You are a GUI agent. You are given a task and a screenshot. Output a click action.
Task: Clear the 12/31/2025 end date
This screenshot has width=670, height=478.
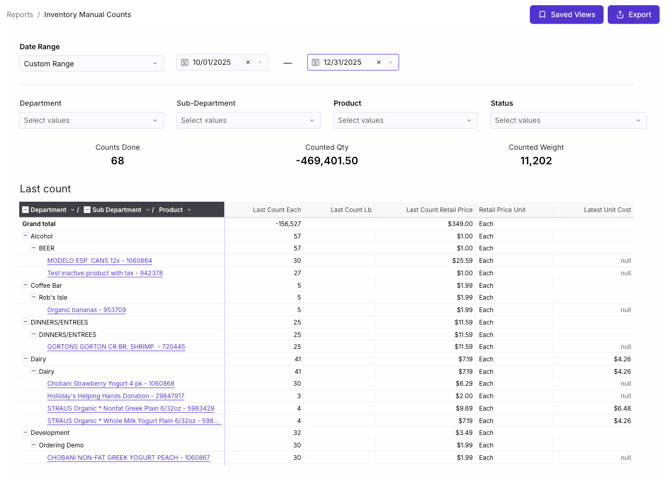(379, 62)
